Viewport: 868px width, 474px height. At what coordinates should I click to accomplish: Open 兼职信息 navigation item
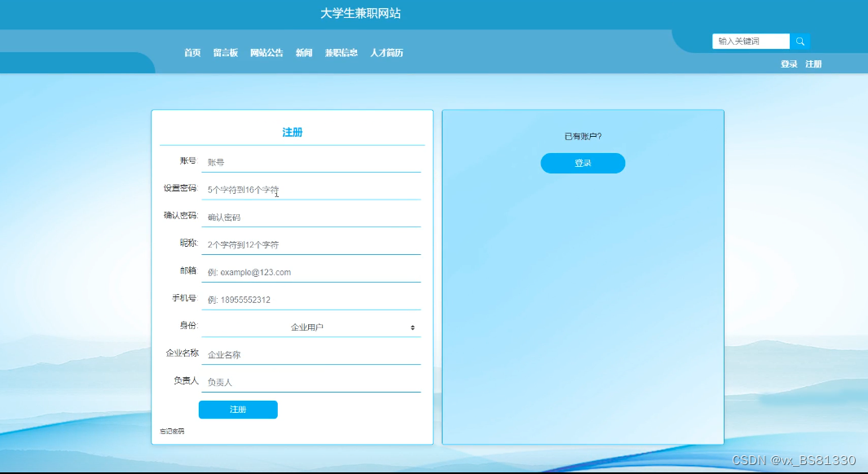pyautogui.click(x=341, y=53)
